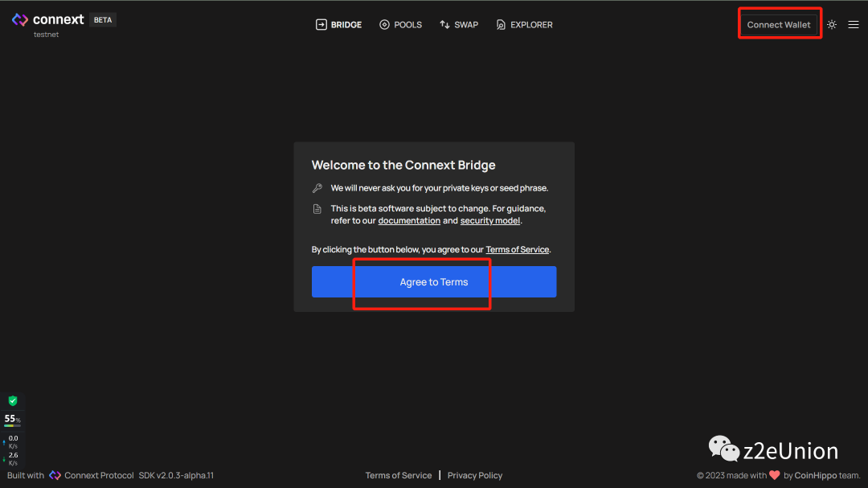Click the Agree to Terms button
This screenshot has height=488, width=868.
pyautogui.click(x=434, y=282)
